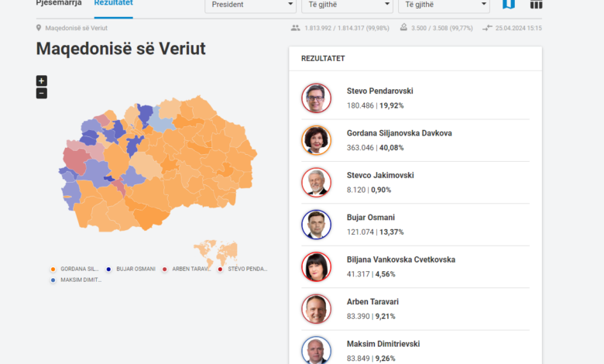
Task: Expand the rightmost 'Të gjithë' dropdown
Action: pos(443,5)
